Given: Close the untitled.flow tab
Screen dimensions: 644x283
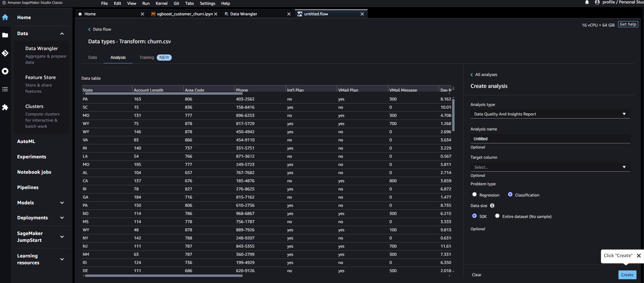Looking at the screenshot, I should 362,14.
